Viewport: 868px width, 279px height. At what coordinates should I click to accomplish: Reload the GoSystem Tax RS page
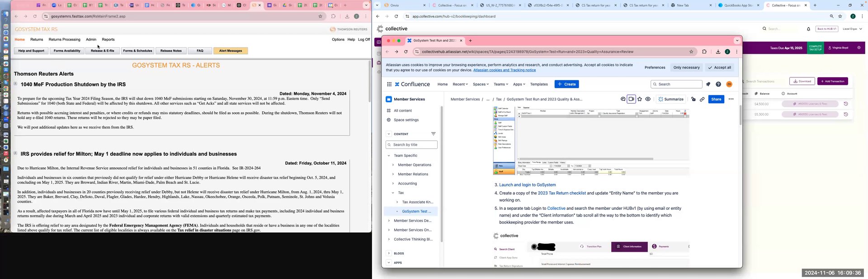35,16
